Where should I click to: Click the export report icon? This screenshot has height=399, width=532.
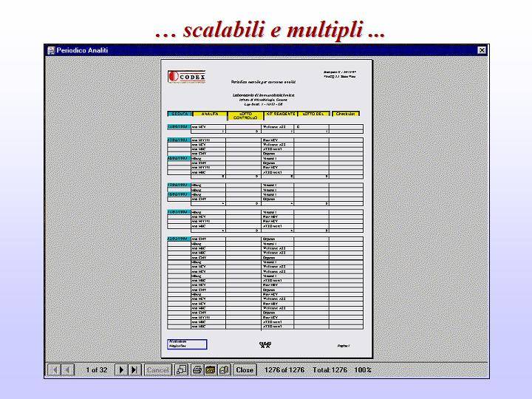(x=224, y=369)
